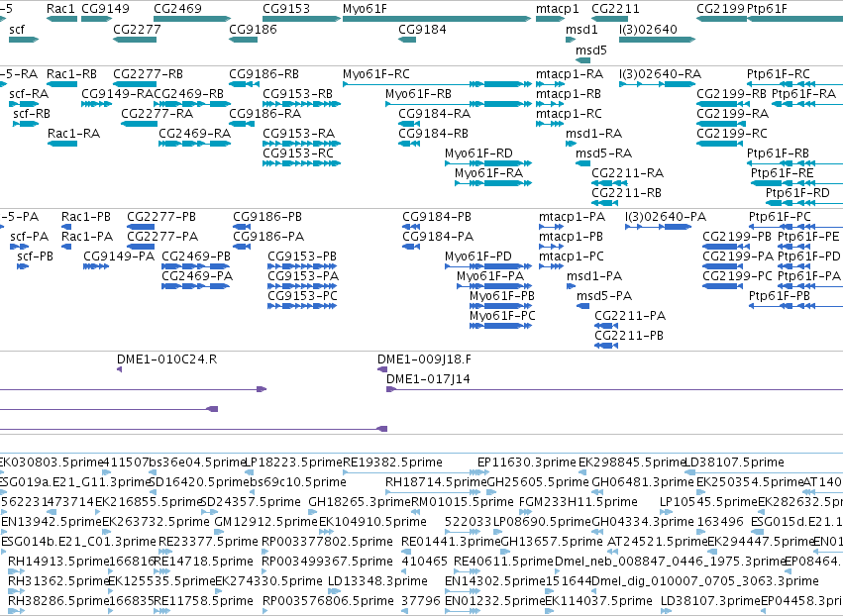Click the Myo61F-RA transcript label
843x616 pixels.
tap(488, 173)
